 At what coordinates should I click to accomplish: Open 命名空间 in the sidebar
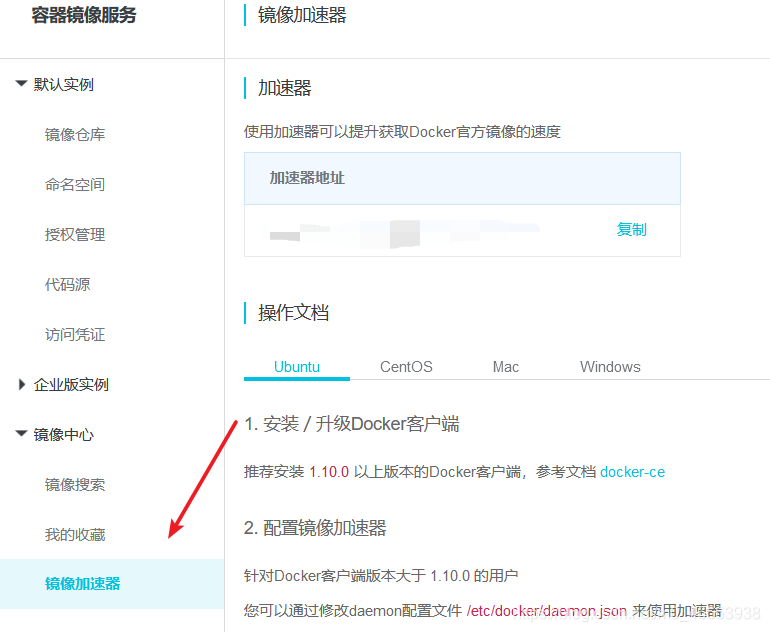75,185
